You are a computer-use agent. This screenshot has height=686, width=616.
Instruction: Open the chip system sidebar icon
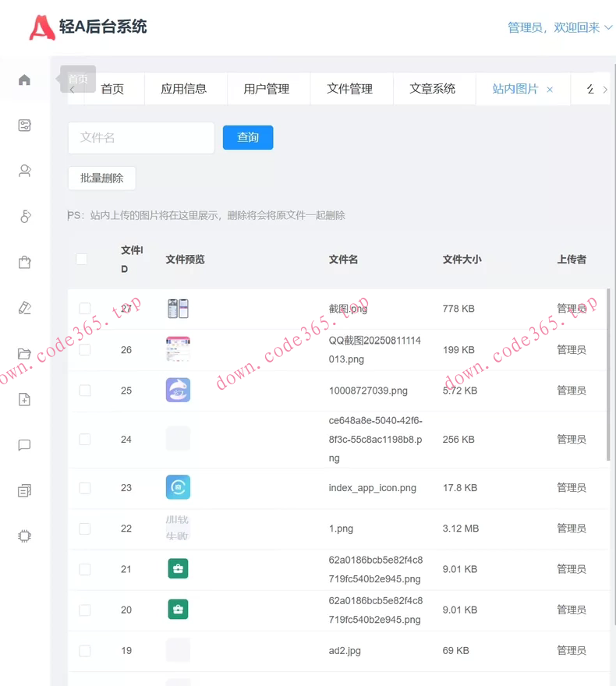coord(24,536)
